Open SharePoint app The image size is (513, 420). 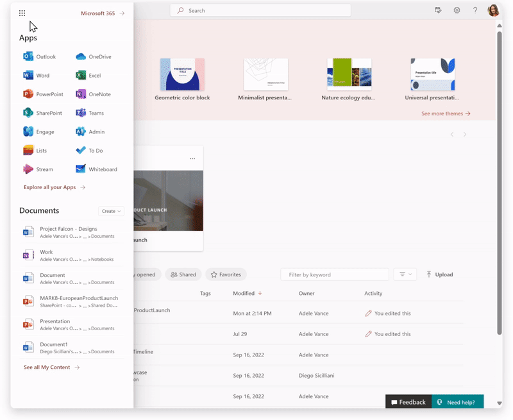click(42, 113)
